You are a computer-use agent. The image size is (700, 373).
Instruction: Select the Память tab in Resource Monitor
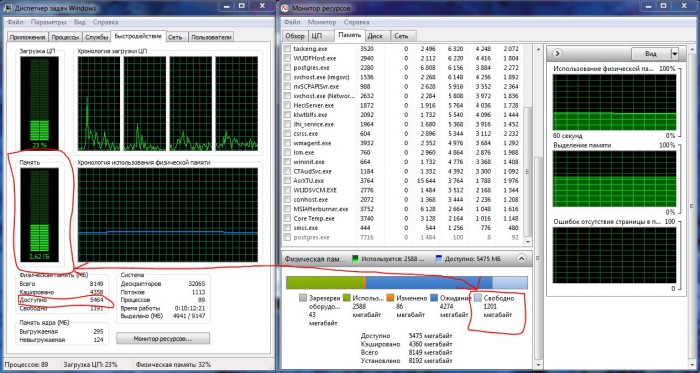(350, 35)
